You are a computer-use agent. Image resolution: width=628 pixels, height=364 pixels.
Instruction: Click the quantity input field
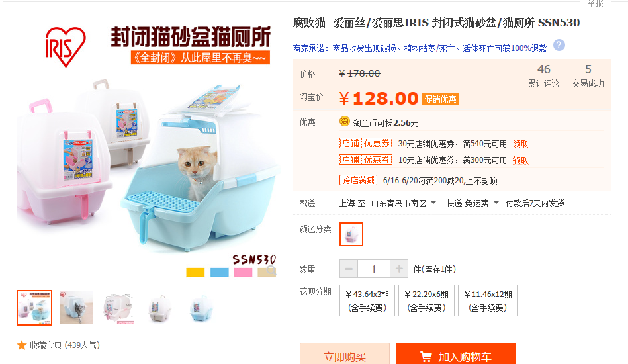click(374, 269)
